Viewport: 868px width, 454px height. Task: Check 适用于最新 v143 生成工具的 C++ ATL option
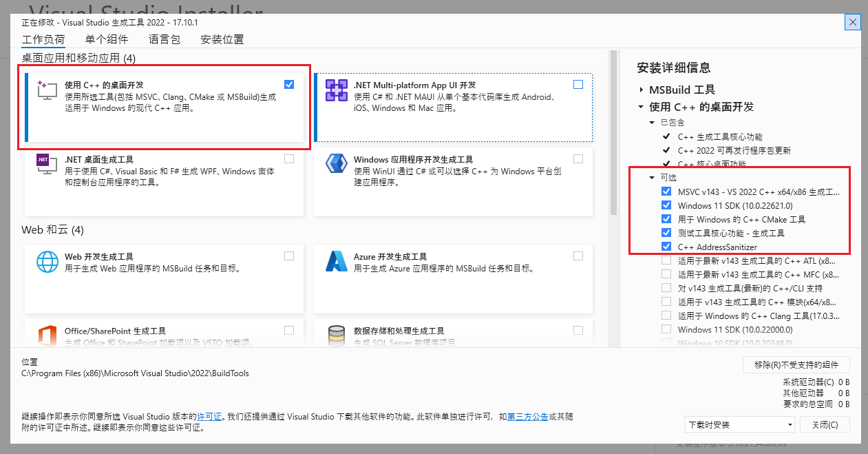(666, 260)
